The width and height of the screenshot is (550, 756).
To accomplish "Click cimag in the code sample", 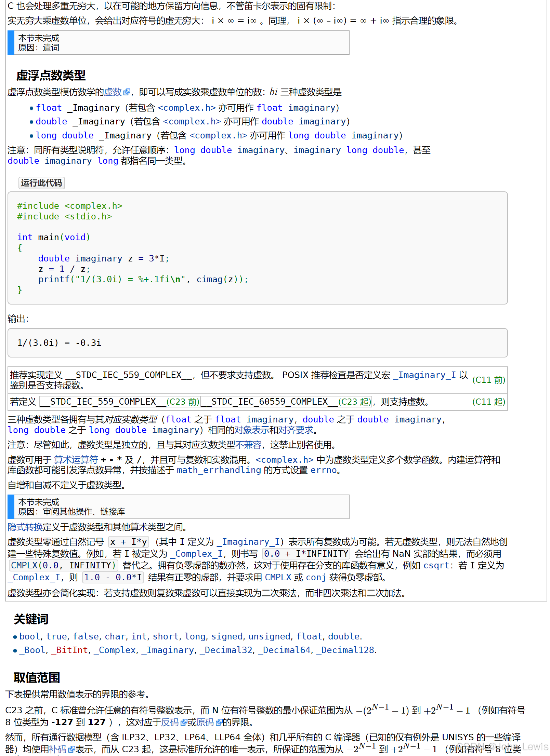I will (x=209, y=279).
